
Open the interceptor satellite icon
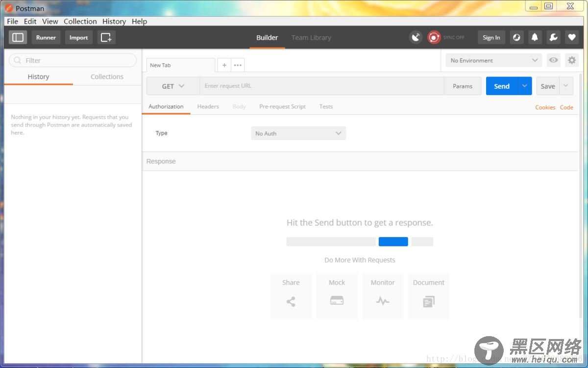416,37
